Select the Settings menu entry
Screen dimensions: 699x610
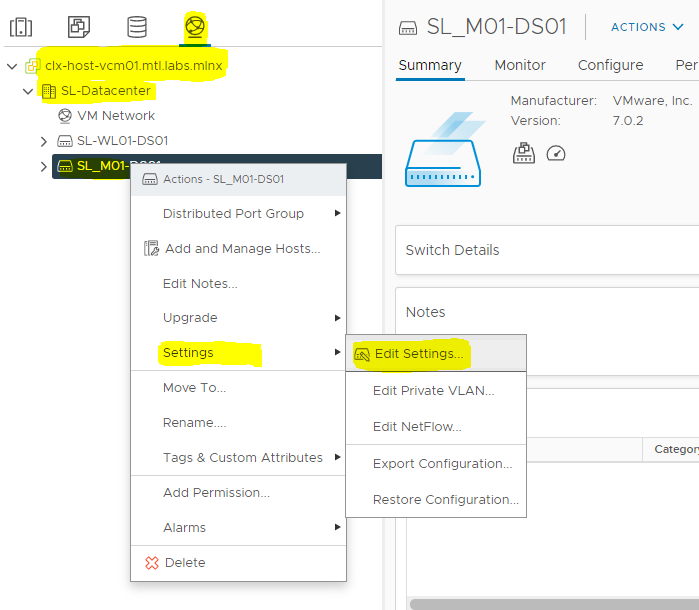pyautogui.click(x=238, y=353)
